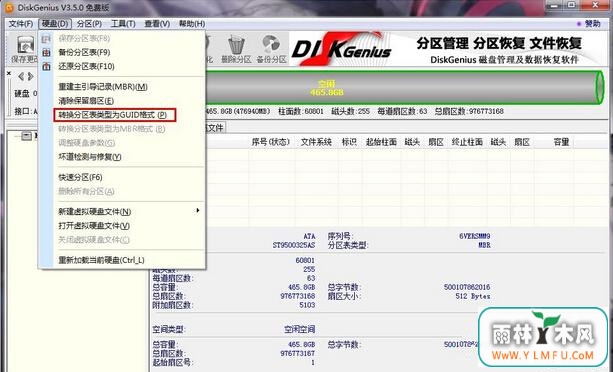Click the 空闲空间 value
The width and height of the screenshot is (613, 372).
(x=299, y=329)
